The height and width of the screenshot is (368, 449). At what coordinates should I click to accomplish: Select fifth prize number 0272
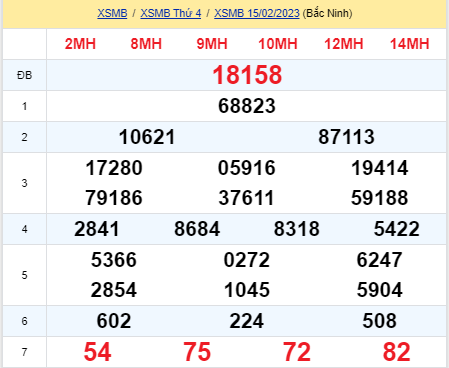(x=247, y=260)
